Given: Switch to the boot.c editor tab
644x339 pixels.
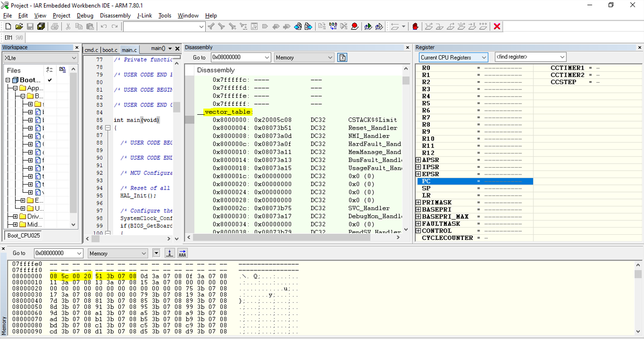Looking at the screenshot, I should point(110,49).
